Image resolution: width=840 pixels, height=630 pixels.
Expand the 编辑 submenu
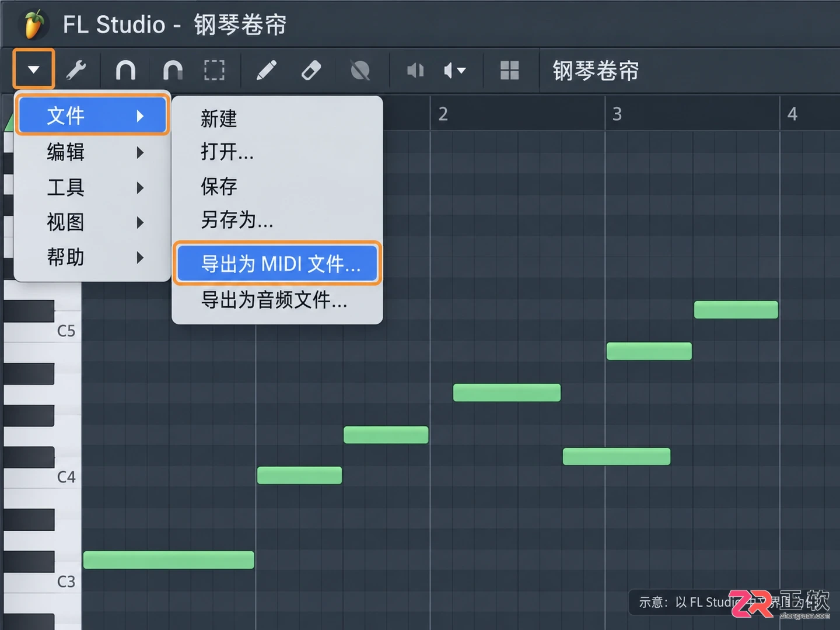point(92,152)
